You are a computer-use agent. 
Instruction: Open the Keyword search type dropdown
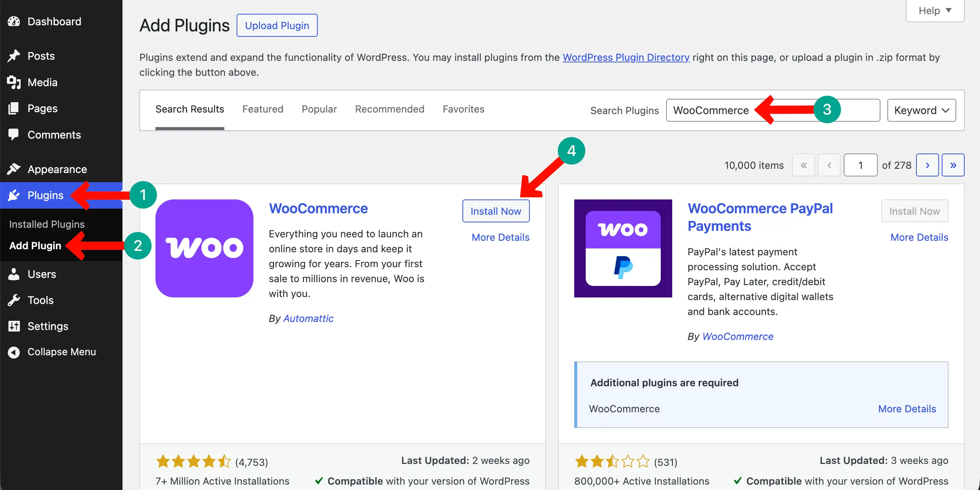coord(921,110)
